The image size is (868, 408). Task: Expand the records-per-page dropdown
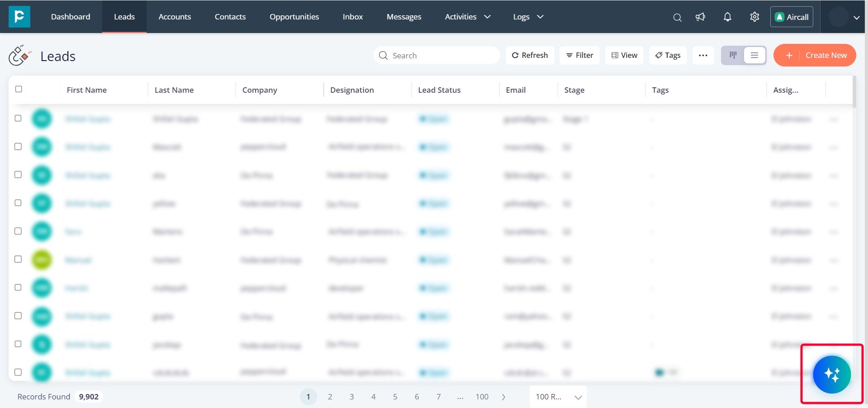pyautogui.click(x=558, y=397)
